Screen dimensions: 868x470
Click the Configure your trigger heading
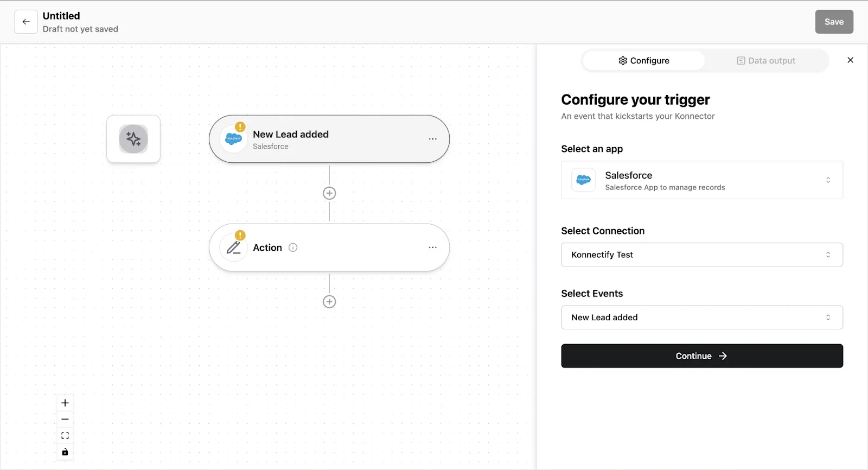635,100
